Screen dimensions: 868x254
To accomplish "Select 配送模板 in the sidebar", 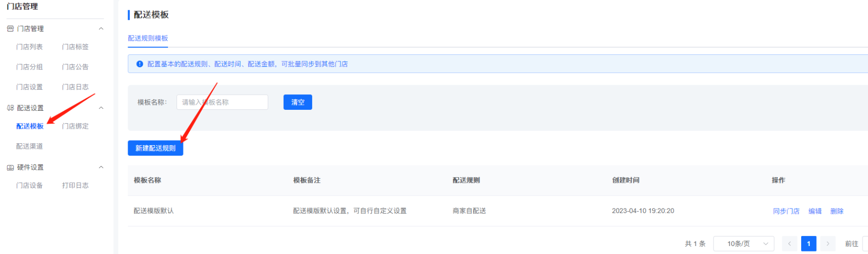I will pos(30,126).
